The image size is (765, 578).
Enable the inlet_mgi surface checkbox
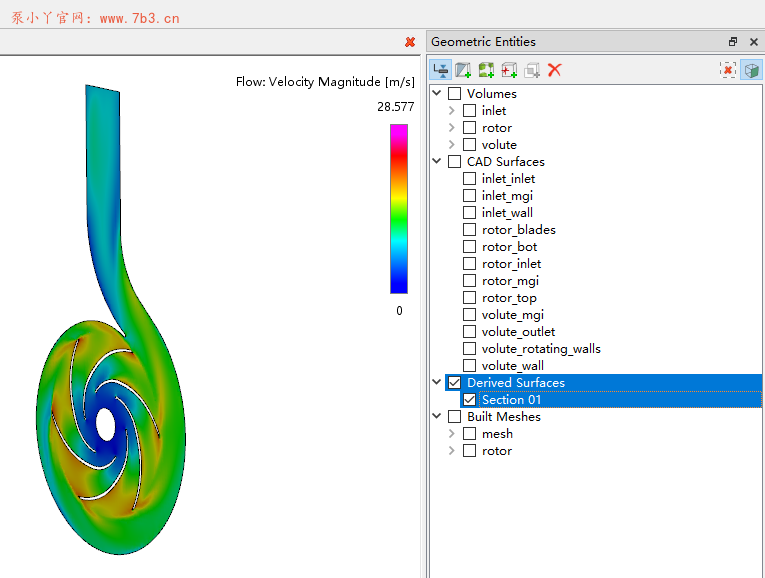469,196
